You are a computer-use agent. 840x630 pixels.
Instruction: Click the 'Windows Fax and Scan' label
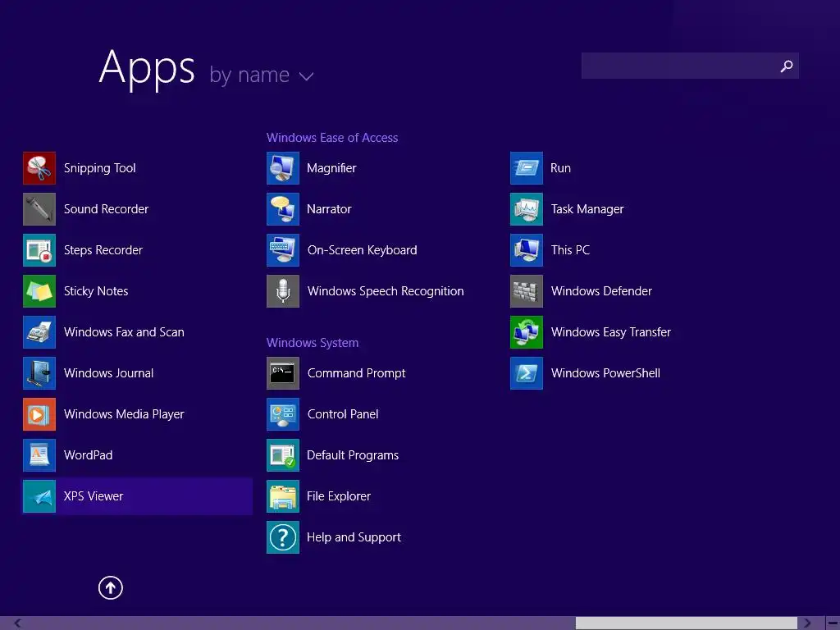click(x=124, y=332)
